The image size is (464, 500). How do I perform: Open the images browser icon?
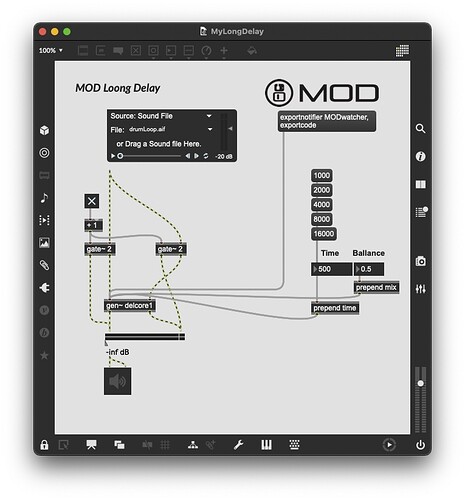[44, 242]
